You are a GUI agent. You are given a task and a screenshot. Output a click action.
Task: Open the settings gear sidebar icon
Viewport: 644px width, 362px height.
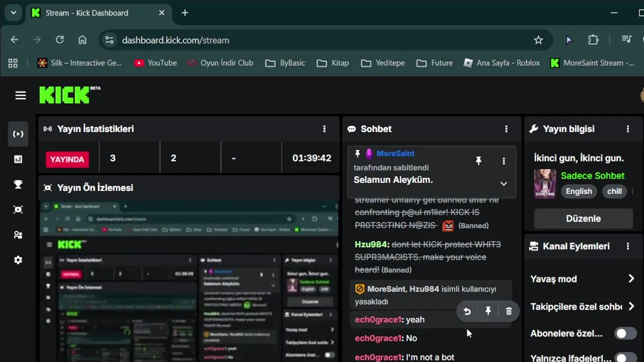(18, 260)
